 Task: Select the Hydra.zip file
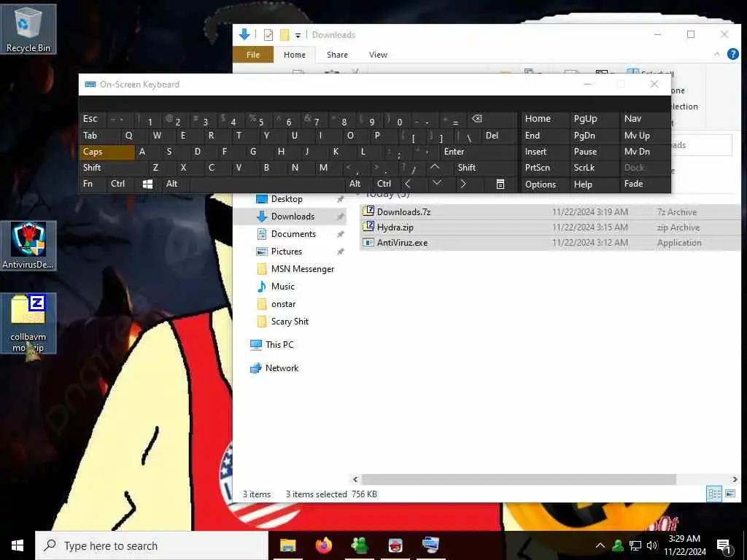click(x=550, y=227)
